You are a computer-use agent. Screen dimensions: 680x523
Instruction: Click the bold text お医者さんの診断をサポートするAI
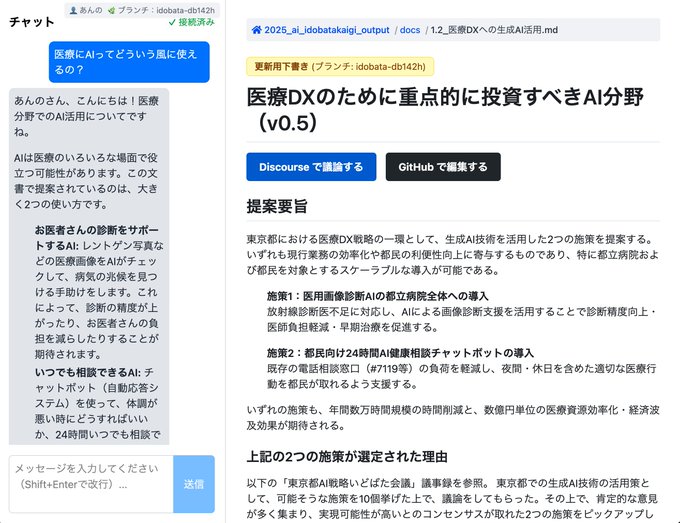97,238
